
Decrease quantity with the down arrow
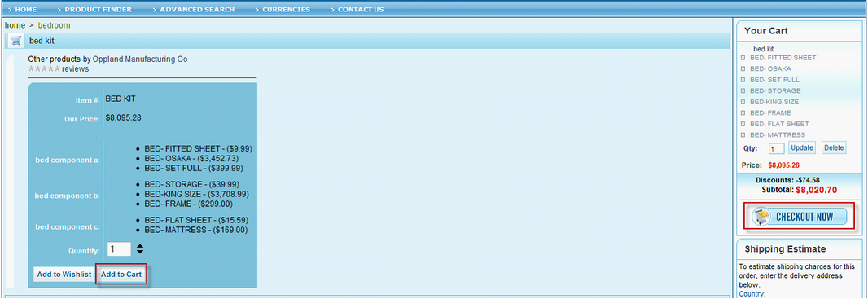point(140,253)
